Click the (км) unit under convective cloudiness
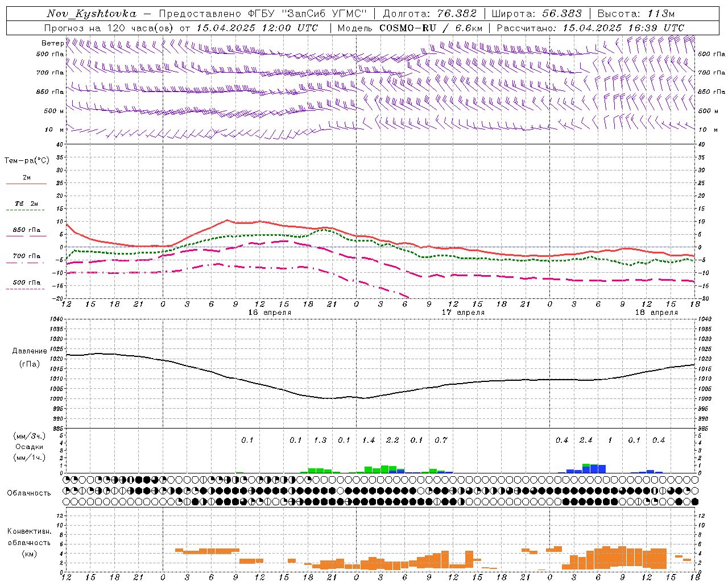The height and width of the screenshot is (582, 728). pyautogui.click(x=30, y=554)
